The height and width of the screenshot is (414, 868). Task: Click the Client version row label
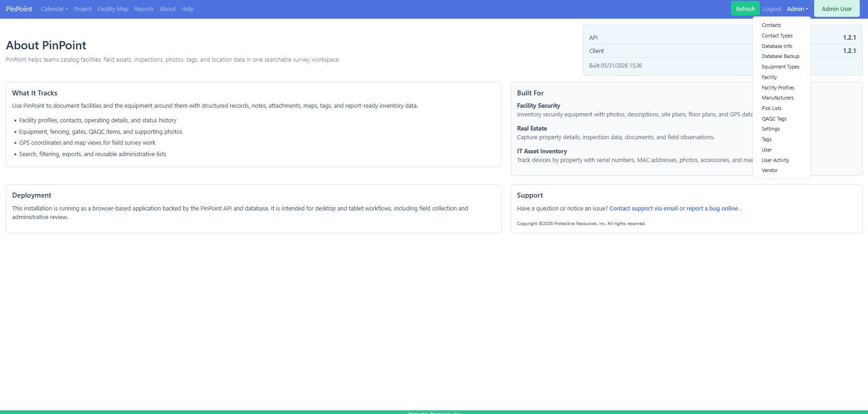click(596, 51)
